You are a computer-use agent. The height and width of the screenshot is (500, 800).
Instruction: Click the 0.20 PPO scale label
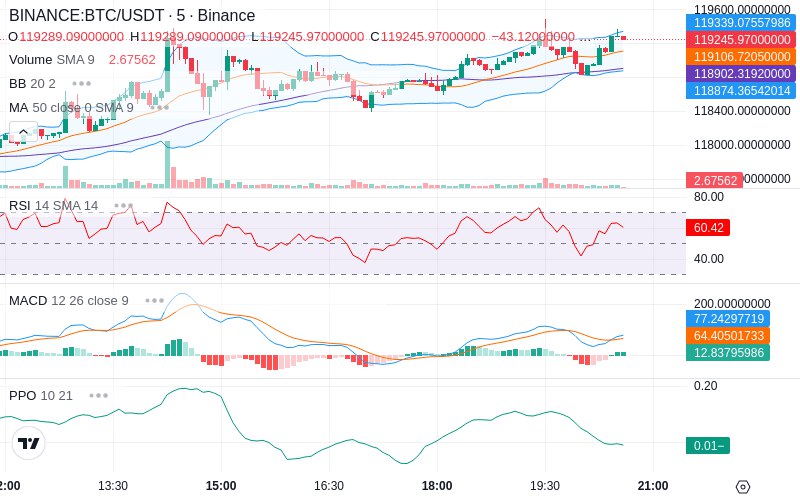(x=706, y=386)
